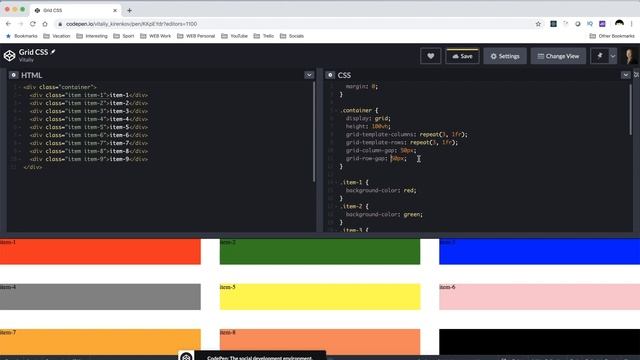Click Vitaliy author name link
Viewport: 640px width, 360px height.
26,60
